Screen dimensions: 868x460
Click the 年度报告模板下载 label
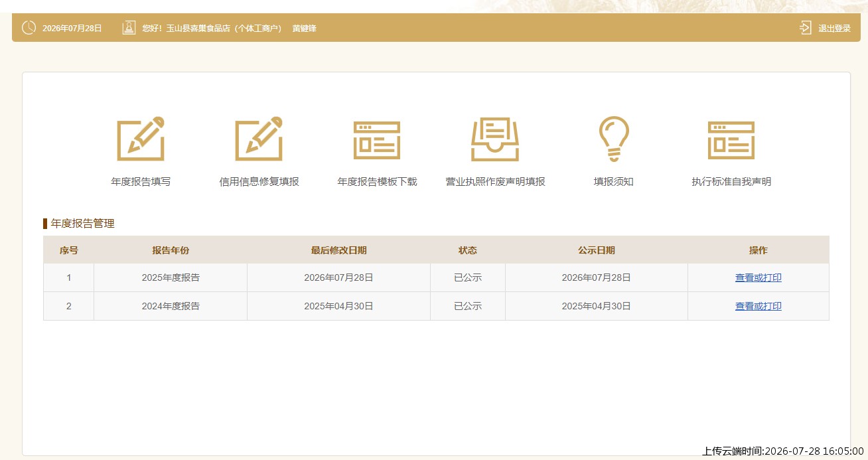pos(377,181)
